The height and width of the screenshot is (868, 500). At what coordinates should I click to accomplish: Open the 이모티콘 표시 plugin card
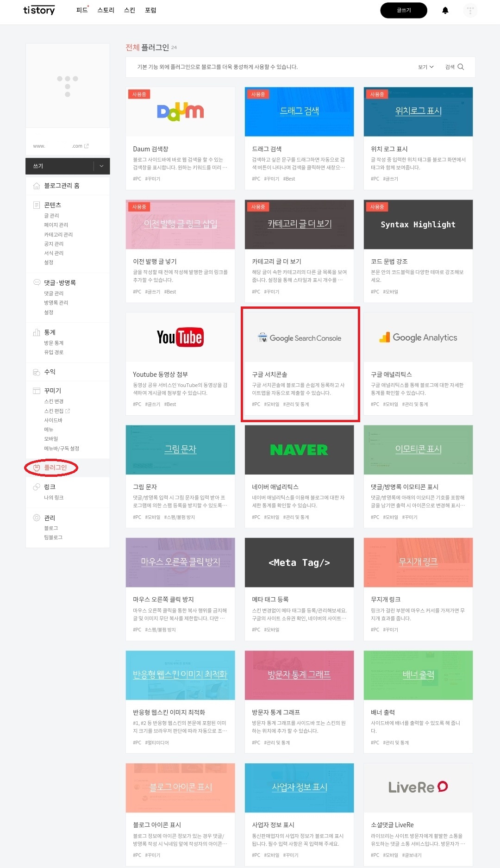point(418,476)
